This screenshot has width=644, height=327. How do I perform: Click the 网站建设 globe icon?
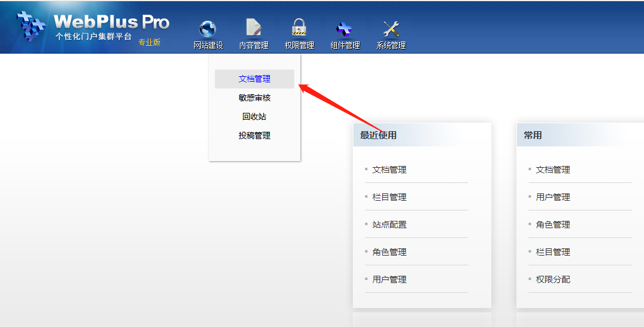coord(208,29)
